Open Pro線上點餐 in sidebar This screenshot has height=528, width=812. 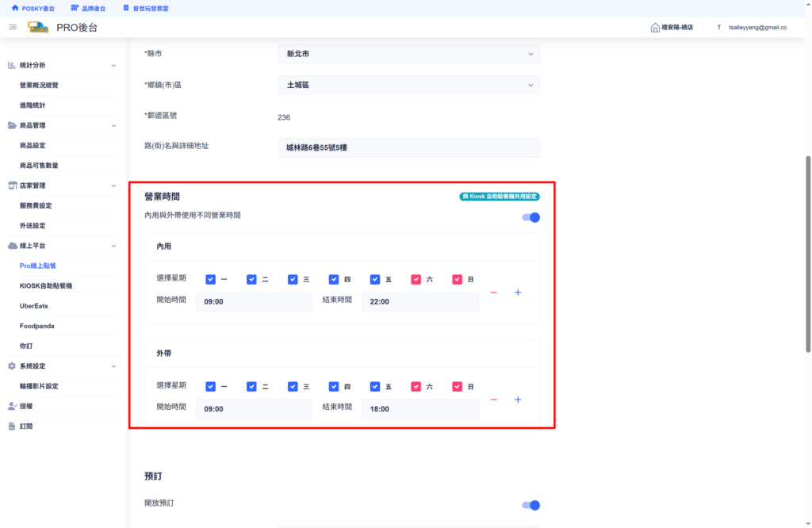[38, 266]
